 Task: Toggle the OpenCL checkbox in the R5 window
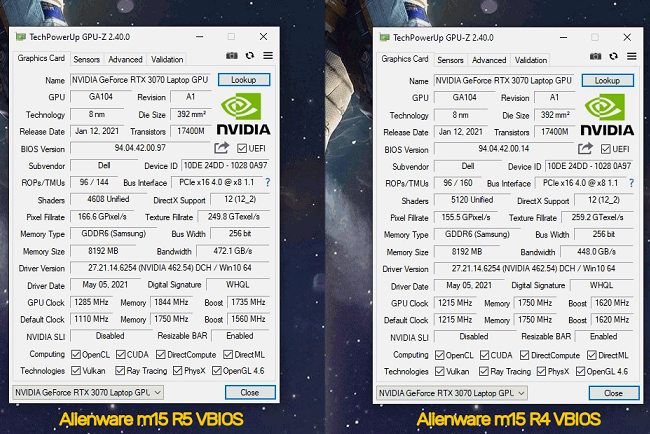(76, 354)
